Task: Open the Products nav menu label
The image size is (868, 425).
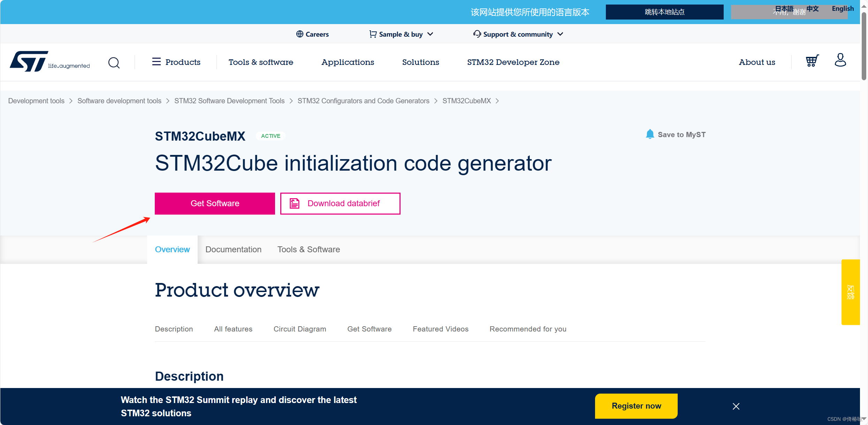Action: (x=183, y=62)
